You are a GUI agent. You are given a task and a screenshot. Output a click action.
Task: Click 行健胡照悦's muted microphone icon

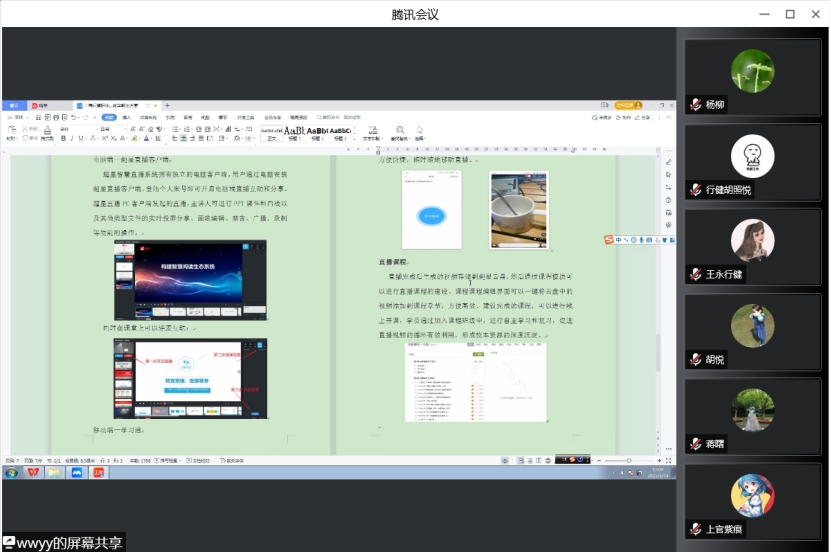pos(695,190)
